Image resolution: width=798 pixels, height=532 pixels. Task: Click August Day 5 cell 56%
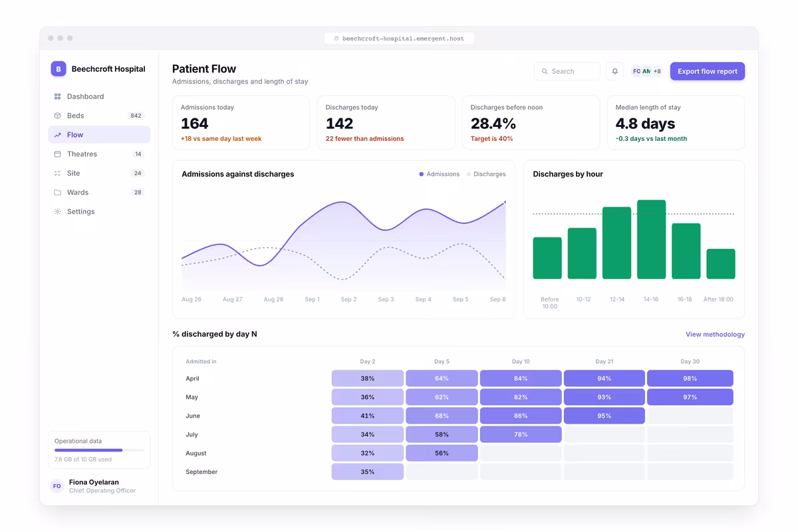pyautogui.click(x=442, y=453)
